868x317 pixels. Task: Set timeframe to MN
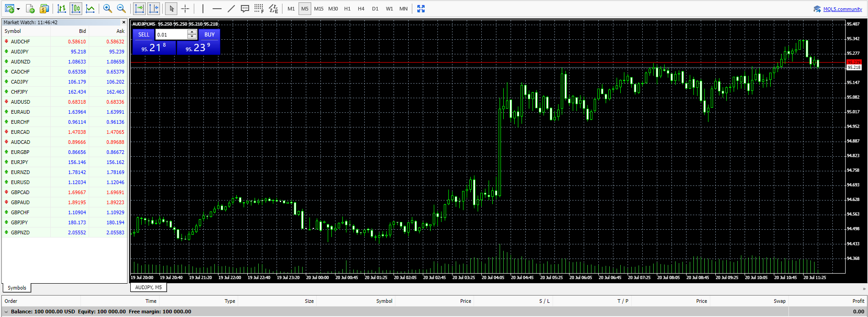coord(404,9)
